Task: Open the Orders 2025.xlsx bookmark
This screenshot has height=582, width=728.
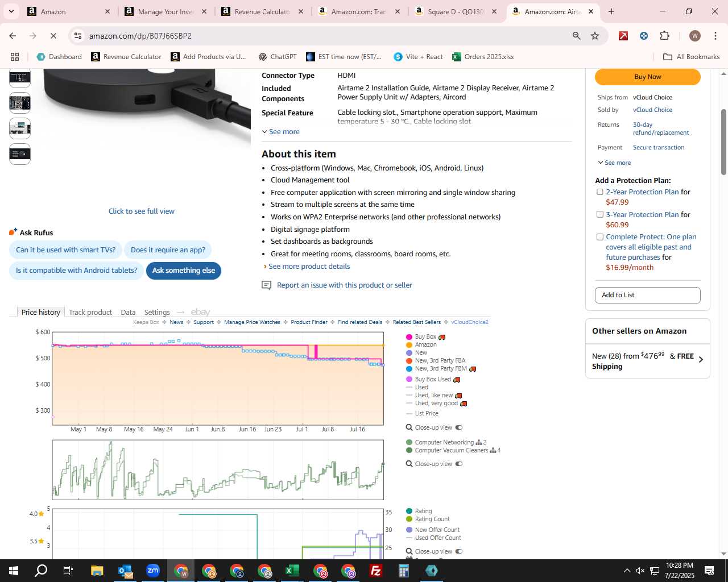Action: 483,57
